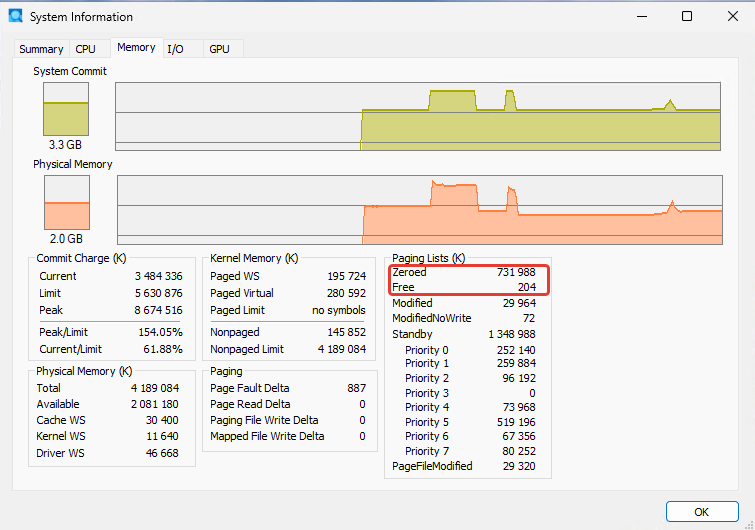Switch to the I/O tab

pyautogui.click(x=175, y=49)
